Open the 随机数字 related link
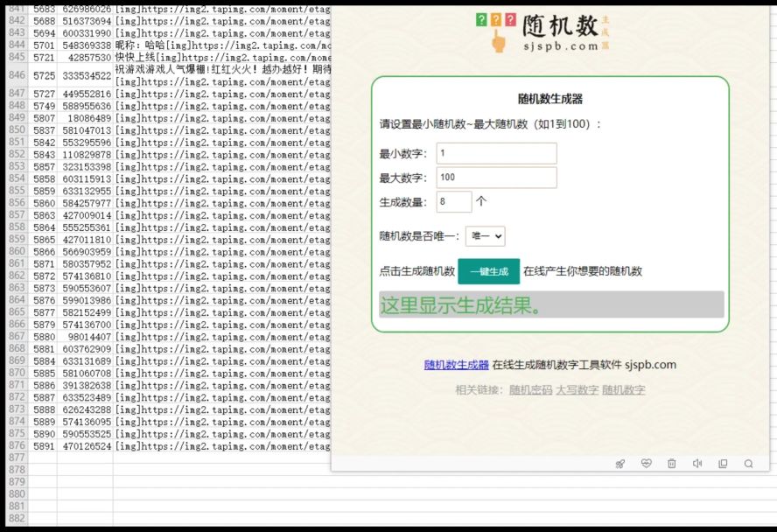 pos(623,389)
